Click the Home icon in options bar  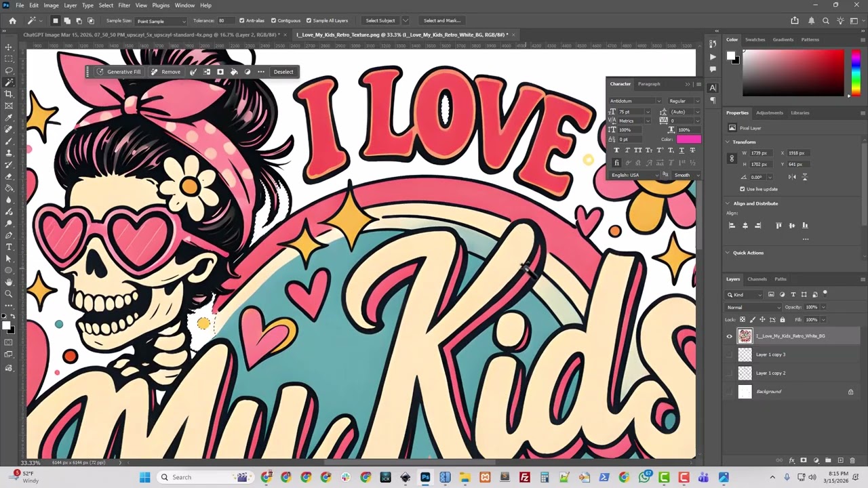point(12,20)
